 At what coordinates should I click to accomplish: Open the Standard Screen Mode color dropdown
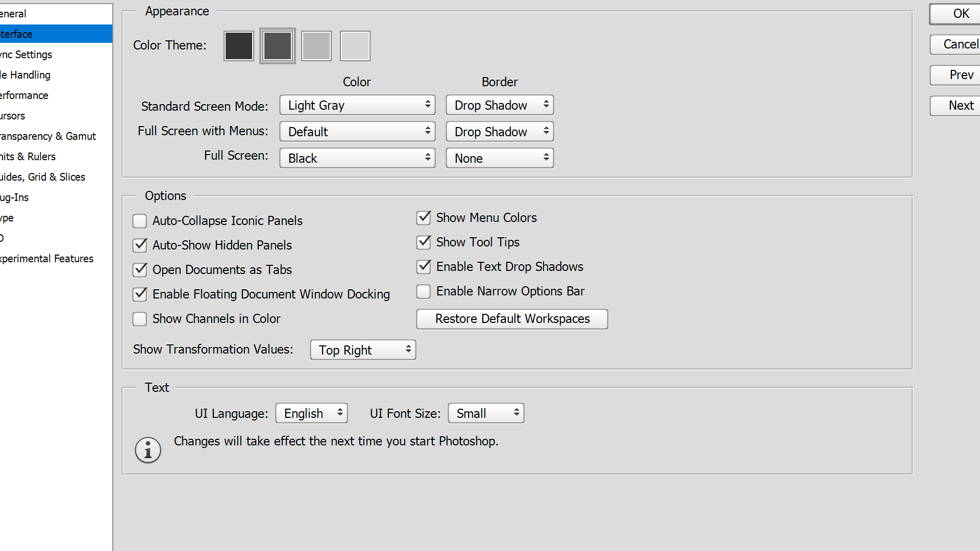point(357,105)
